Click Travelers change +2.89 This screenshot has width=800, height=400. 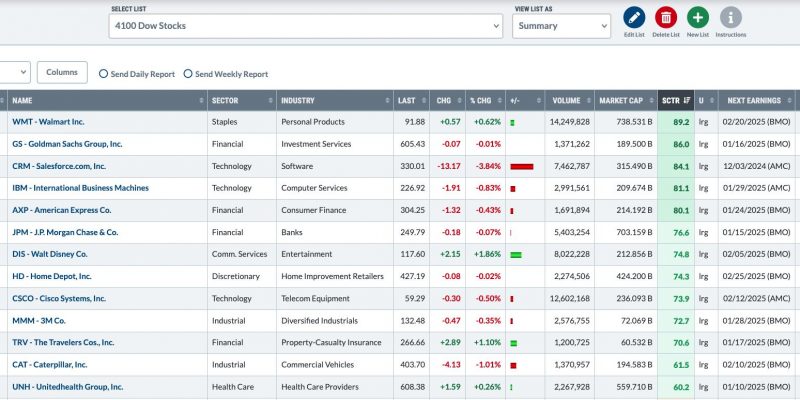click(451, 342)
